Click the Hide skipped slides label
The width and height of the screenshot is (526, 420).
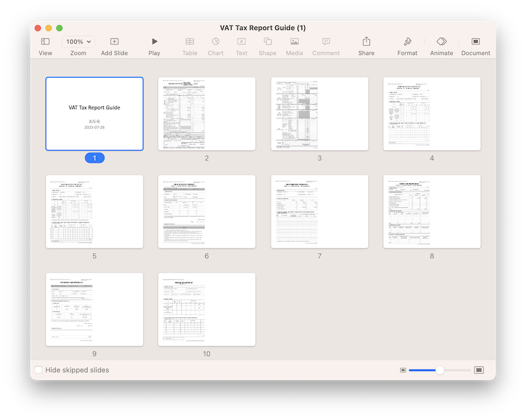tap(77, 370)
